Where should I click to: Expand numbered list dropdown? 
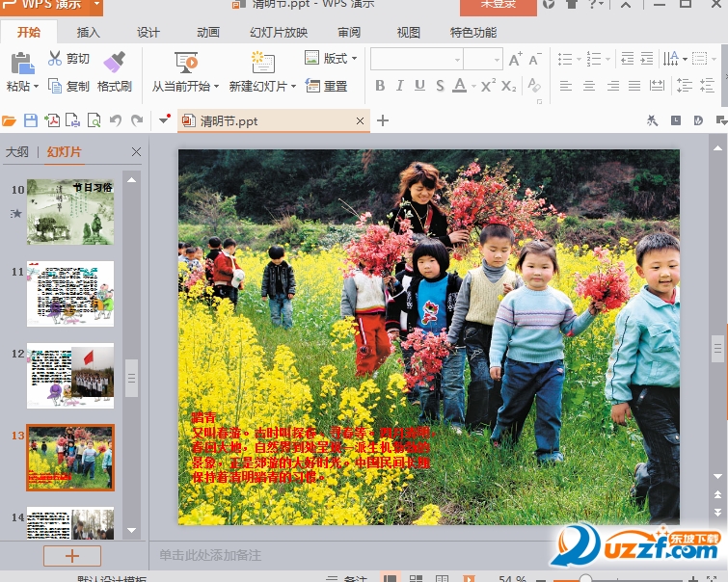(x=607, y=60)
